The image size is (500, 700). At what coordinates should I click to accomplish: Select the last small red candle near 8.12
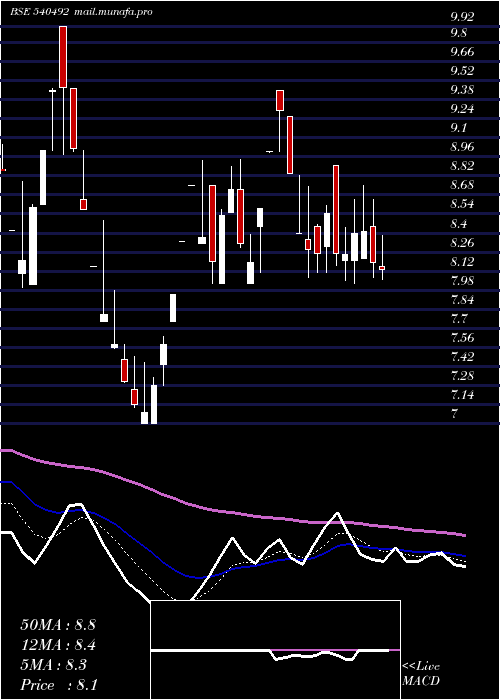[x=382, y=268]
